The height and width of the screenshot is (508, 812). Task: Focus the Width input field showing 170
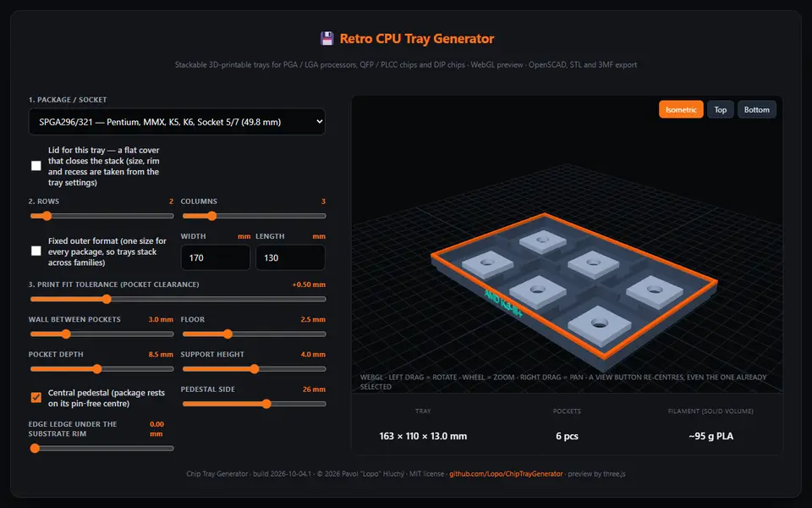pos(216,257)
